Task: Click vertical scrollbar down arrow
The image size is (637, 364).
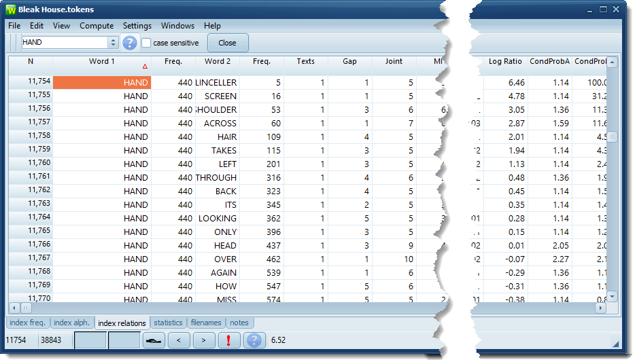Action: [x=613, y=297]
